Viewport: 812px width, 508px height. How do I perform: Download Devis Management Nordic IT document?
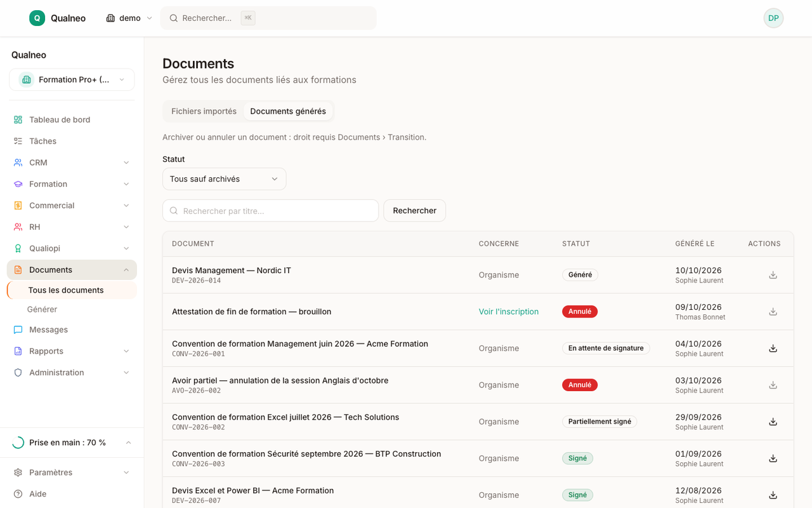click(773, 275)
